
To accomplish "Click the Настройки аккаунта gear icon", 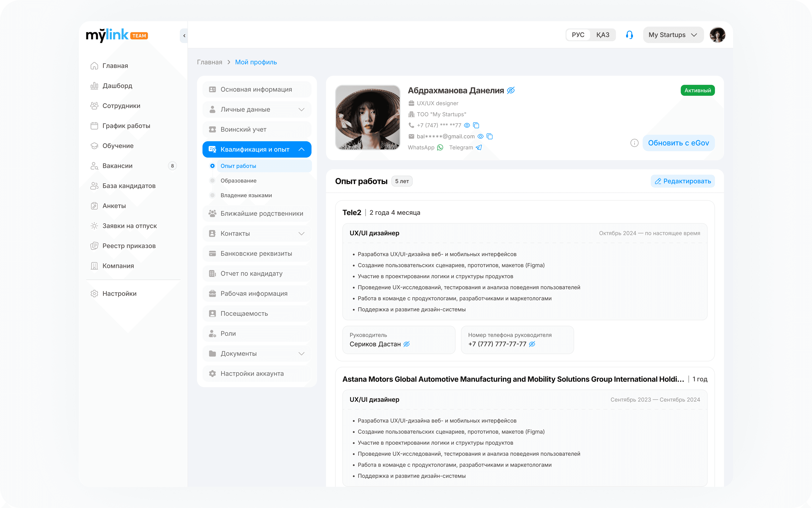I will 212,374.
